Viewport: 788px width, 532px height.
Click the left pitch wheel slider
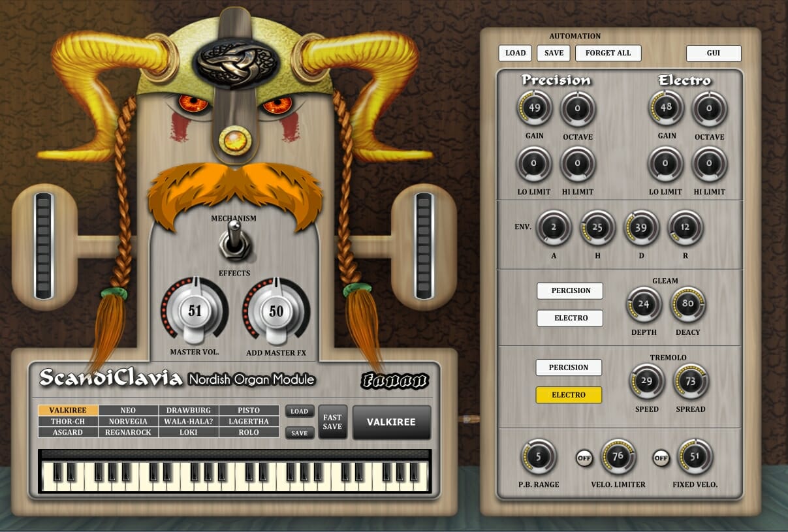pyautogui.click(x=44, y=245)
